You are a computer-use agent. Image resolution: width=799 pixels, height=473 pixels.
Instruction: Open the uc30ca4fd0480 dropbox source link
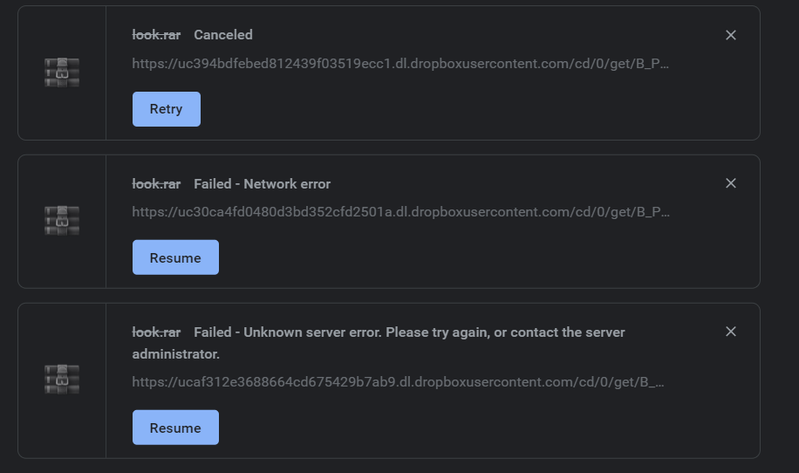[400, 212]
